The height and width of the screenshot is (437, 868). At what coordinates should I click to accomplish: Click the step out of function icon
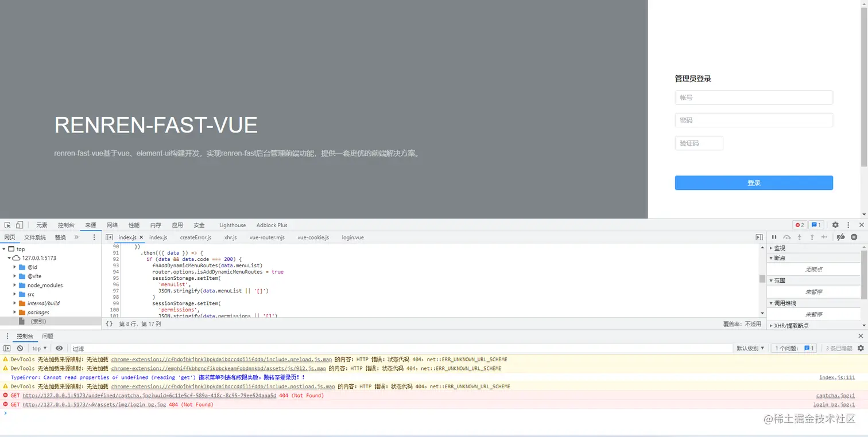[x=812, y=237]
